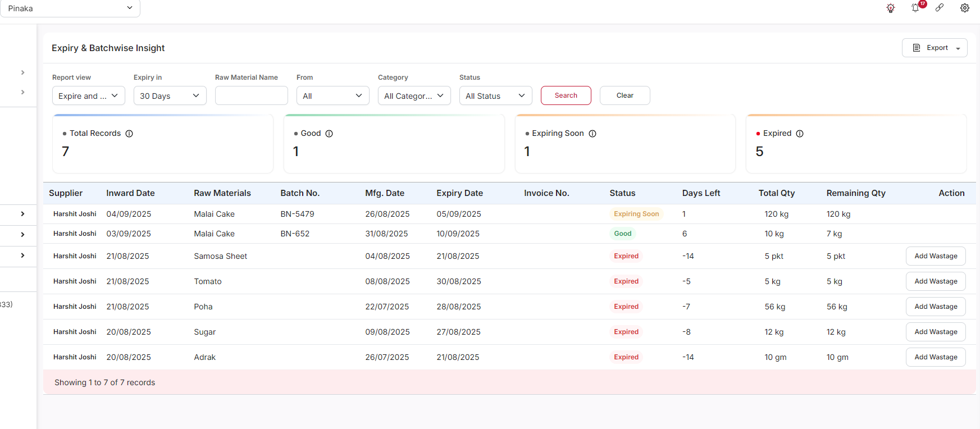This screenshot has width=980, height=429.
Task: Add Wastage for Adrak row
Action: pyautogui.click(x=936, y=357)
